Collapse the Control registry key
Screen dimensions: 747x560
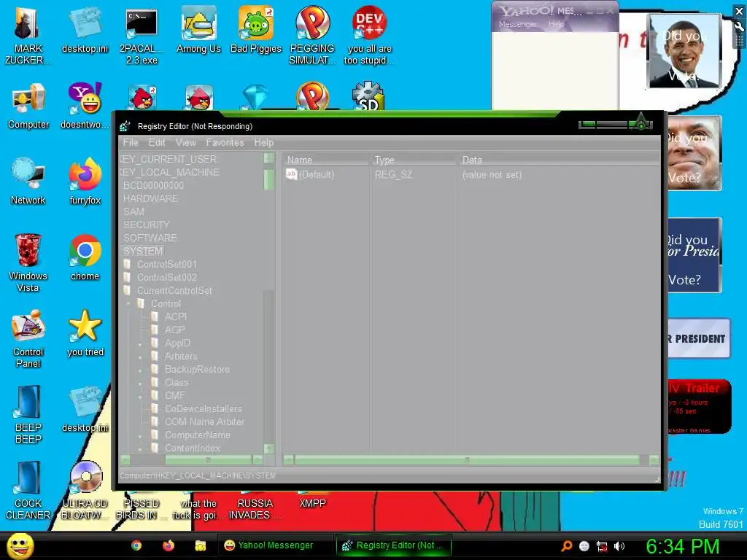[128, 304]
